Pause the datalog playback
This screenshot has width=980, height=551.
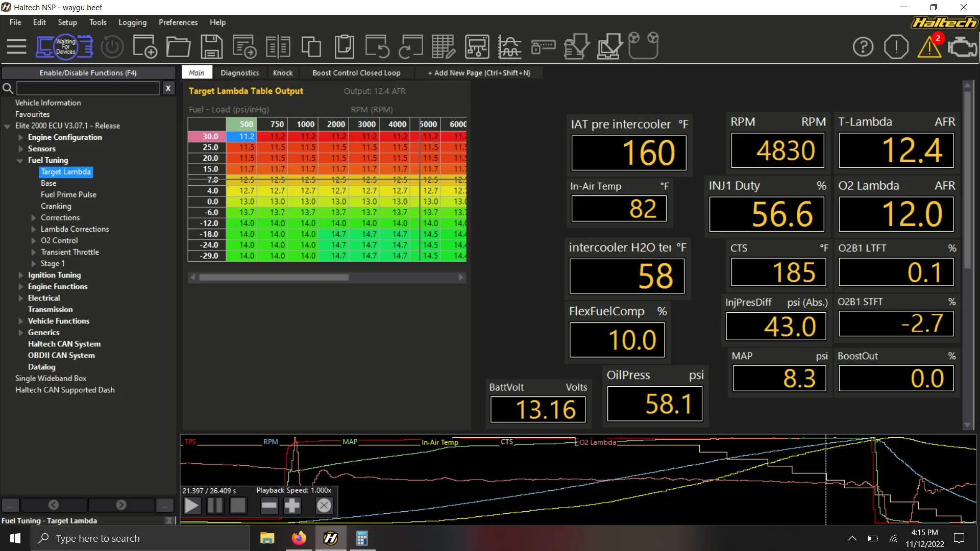pyautogui.click(x=215, y=506)
